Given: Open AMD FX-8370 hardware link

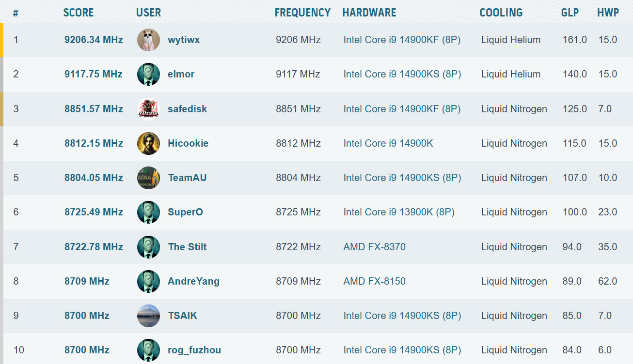Looking at the screenshot, I should pyautogui.click(x=375, y=247).
